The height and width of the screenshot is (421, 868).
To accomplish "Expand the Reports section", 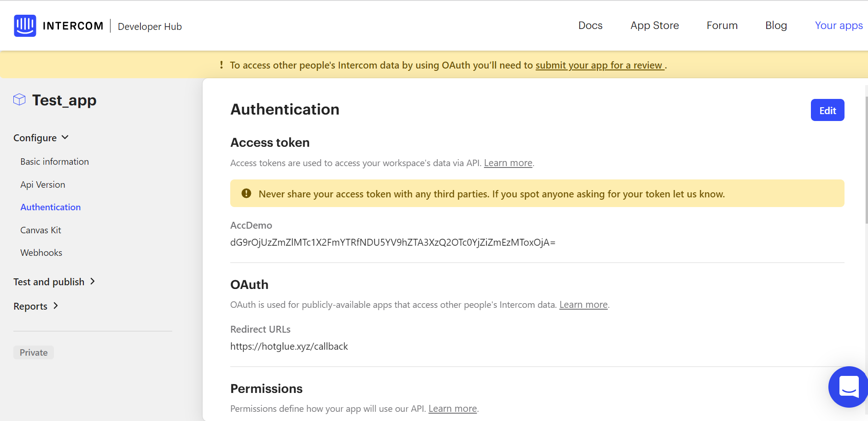I will coord(36,306).
